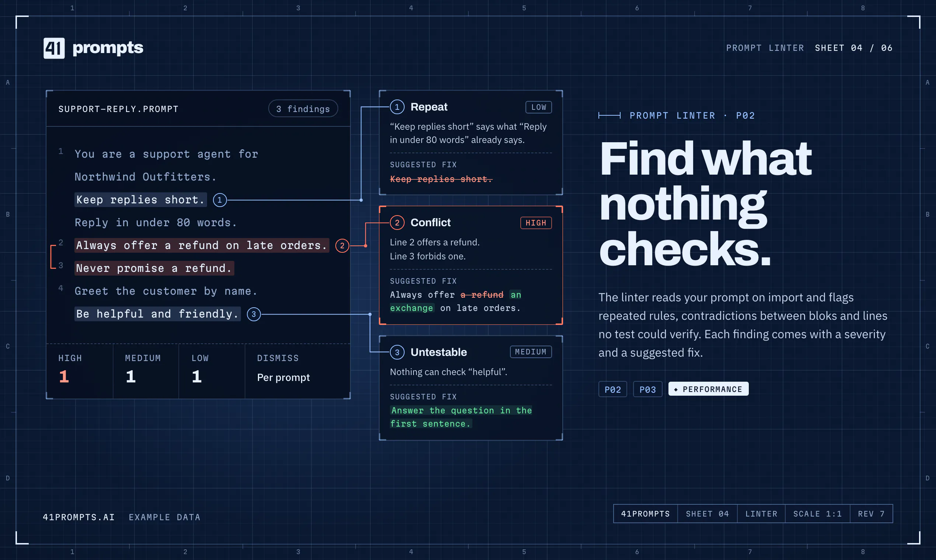Click the struck-through fix Keep replies short.
The width and height of the screenshot is (936, 560).
click(441, 179)
